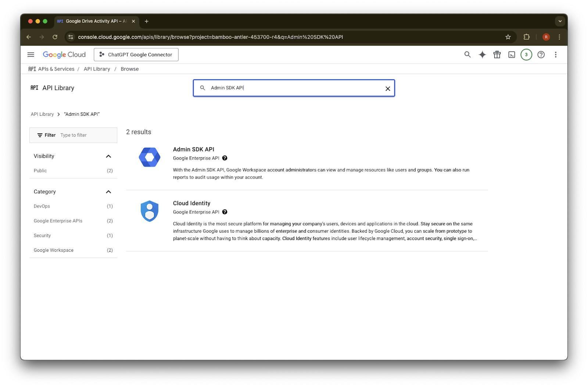Viewport: 588px width, 387px height.
Task: Click the Admin SDK API hexagon logo
Action: click(x=150, y=157)
